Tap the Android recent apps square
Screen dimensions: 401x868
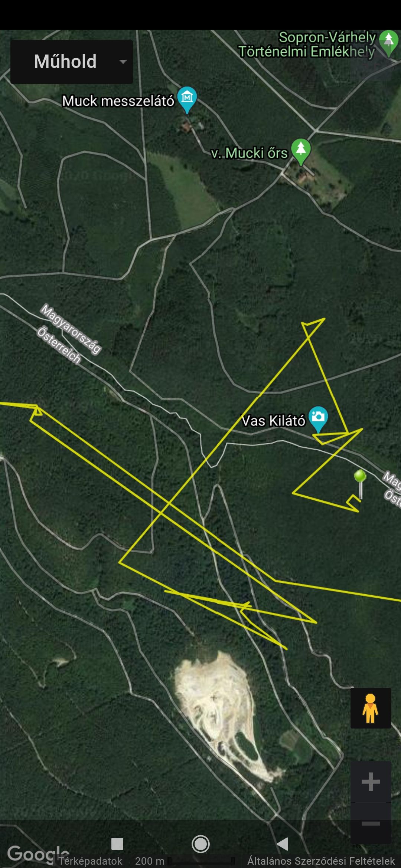click(117, 844)
